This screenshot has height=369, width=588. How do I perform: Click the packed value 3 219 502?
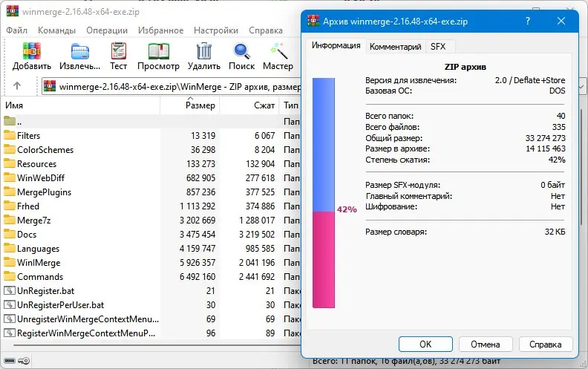[x=257, y=235]
